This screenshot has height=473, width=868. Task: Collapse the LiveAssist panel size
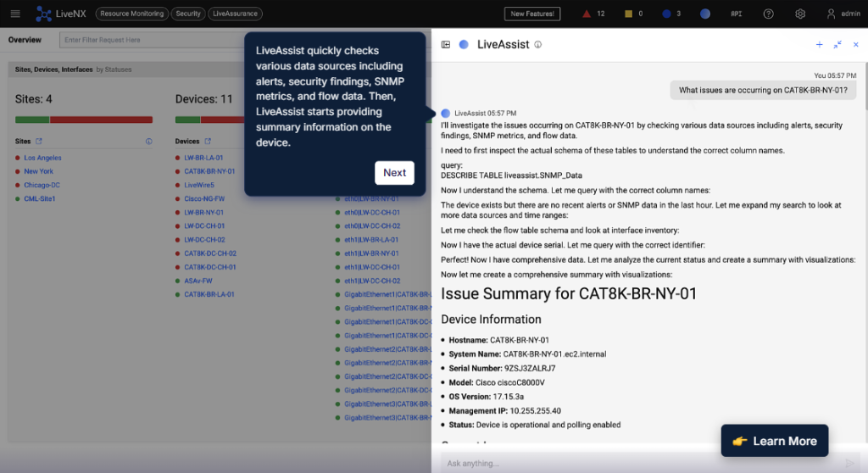tap(837, 45)
